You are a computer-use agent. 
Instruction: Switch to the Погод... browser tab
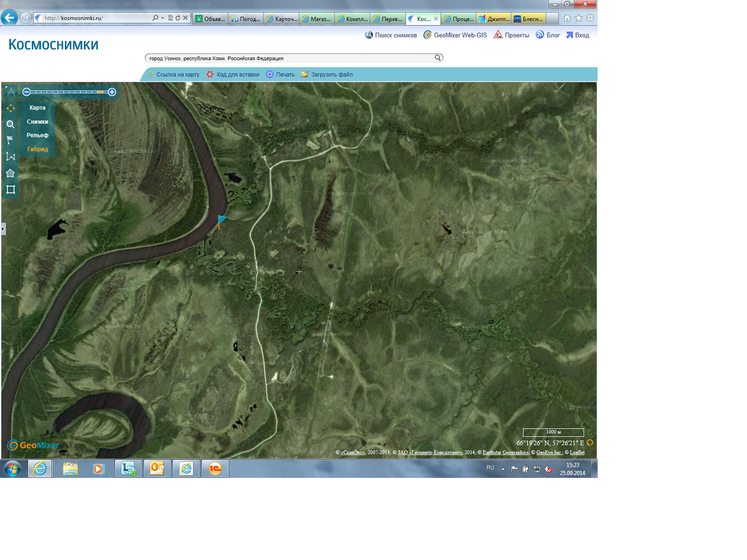coord(246,19)
